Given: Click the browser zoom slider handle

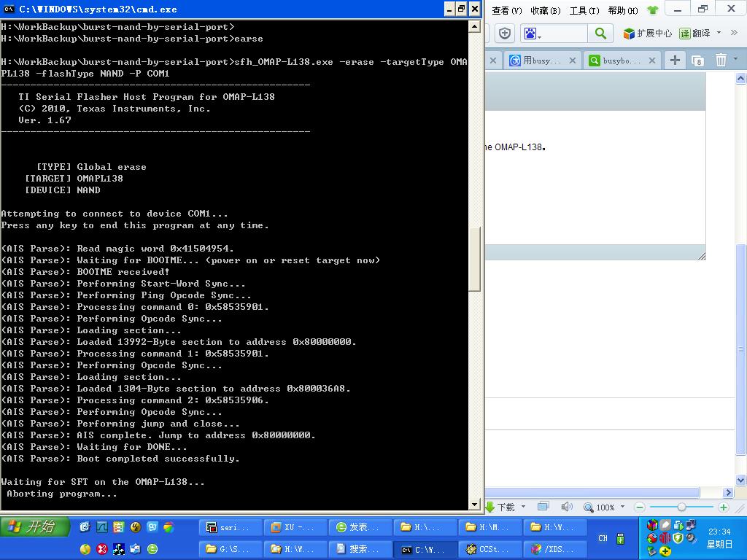Looking at the screenshot, I should pyautogui.click(x=682, y=507).
